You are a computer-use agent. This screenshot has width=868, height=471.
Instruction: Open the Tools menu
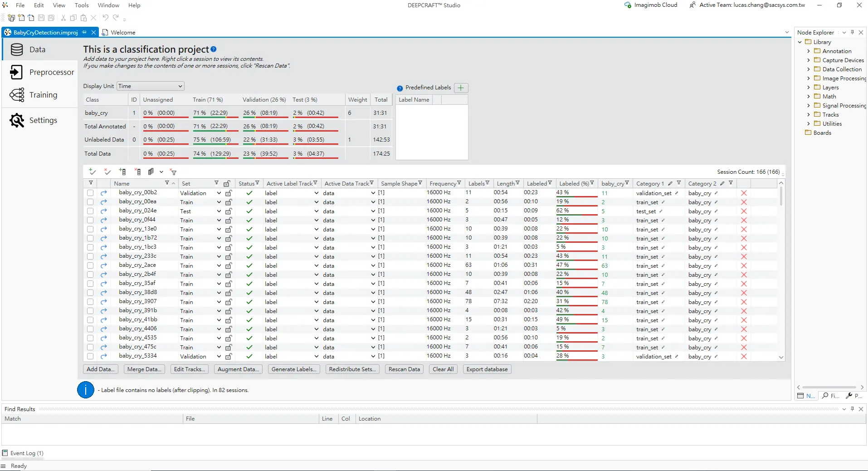pyautogui.click(x=82, y=5)
